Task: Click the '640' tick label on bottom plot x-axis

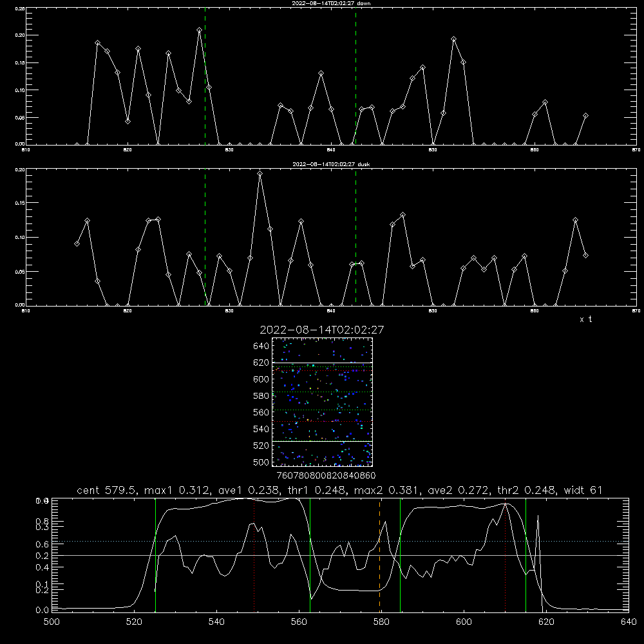Action: [629, 622]
